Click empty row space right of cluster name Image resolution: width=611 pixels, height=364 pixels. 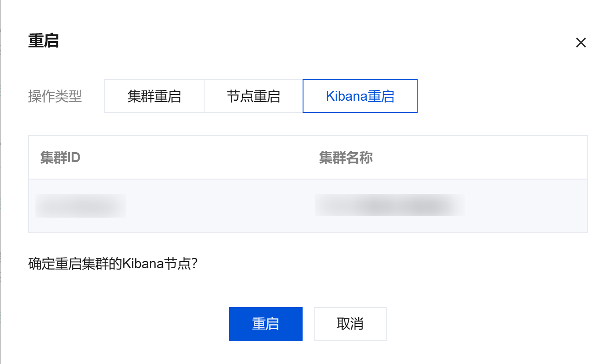coord(524,206)
